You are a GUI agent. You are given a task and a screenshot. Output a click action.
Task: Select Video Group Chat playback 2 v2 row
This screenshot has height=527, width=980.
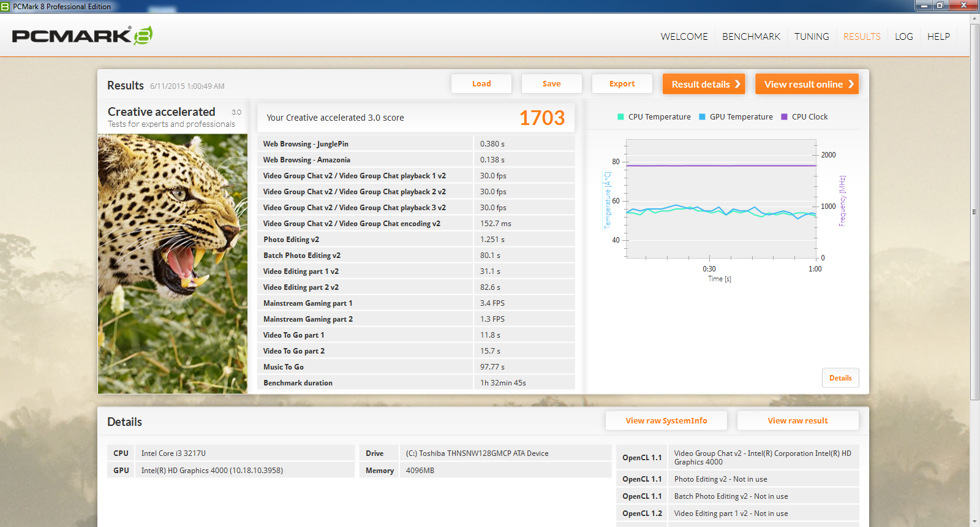[416, 192]
